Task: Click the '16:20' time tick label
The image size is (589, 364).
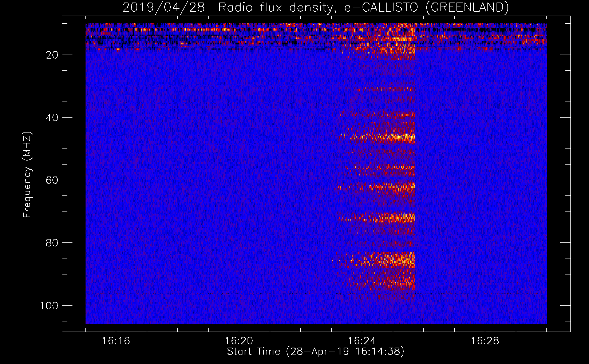Action: (239, 341)
